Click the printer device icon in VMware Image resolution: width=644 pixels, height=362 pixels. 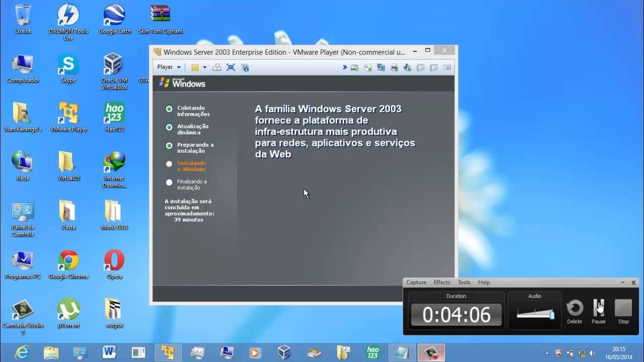point(394,67)
